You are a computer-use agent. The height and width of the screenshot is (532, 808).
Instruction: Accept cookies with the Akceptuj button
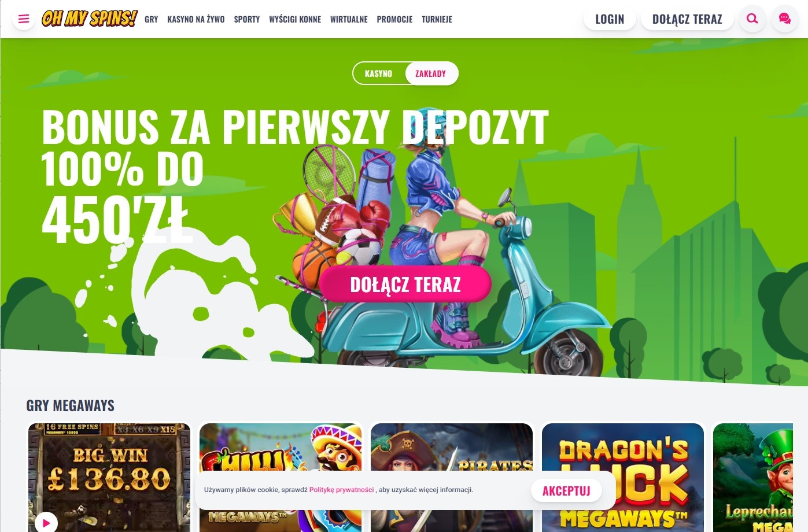click(566, 491)
